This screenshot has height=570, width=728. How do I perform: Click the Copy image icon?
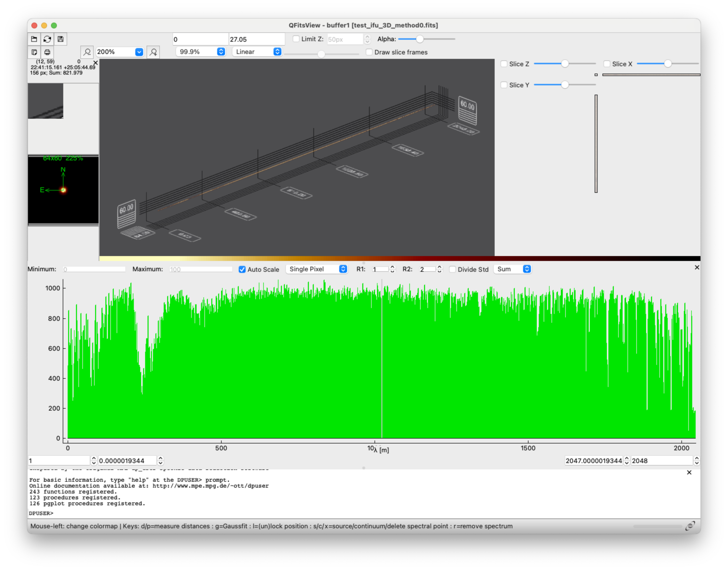(34, 52)
